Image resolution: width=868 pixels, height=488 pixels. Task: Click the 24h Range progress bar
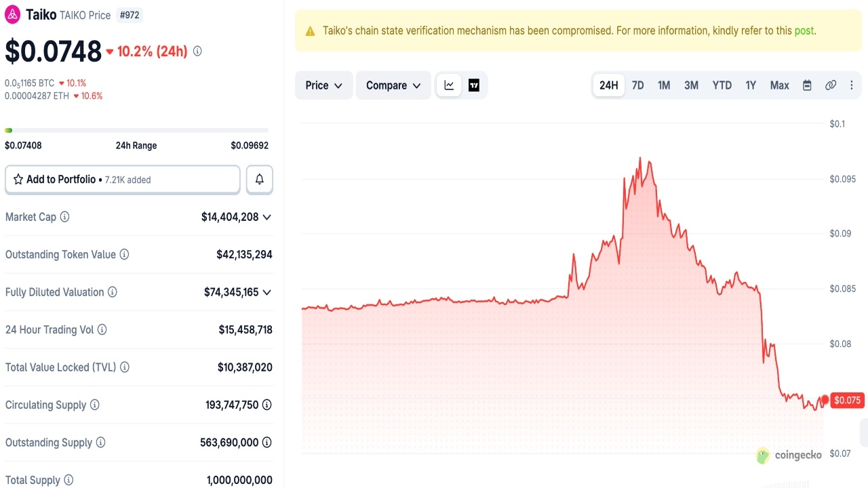[x=136, y=130]
